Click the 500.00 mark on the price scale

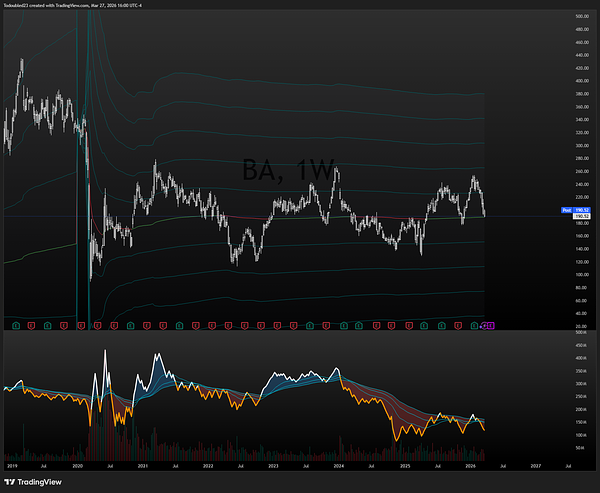(x=580, y=17)
